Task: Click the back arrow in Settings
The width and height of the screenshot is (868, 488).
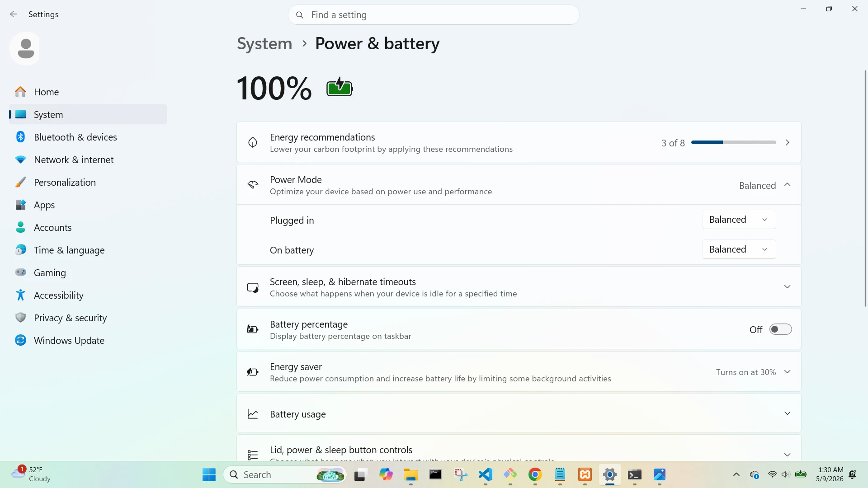Action: [x=14, y=14]
